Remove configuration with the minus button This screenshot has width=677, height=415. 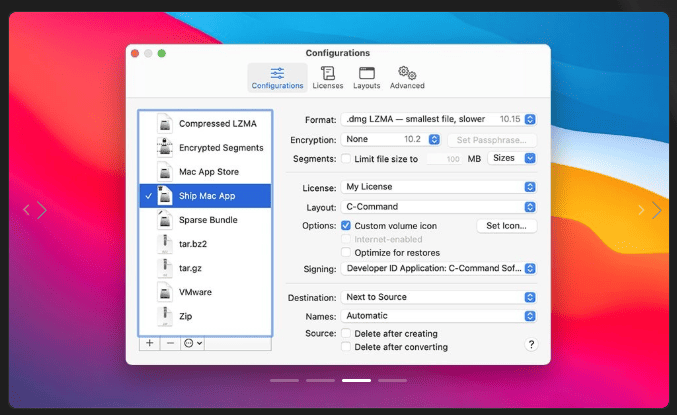(x=171, y=343)
